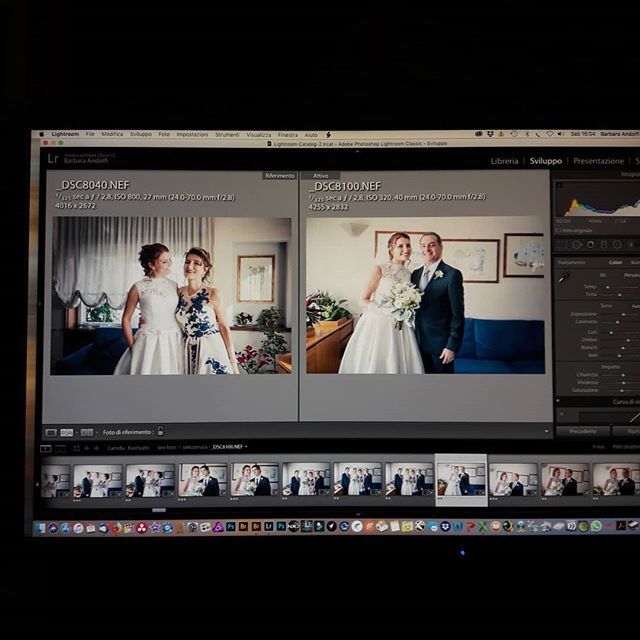Image resolution: width=640 pixels, height=640 pixels.
Task: Adjust the Ombre slider
Action: [x=628, y=340]
